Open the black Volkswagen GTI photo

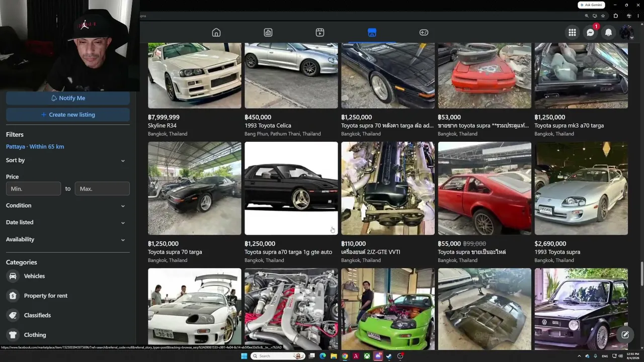(x=581, y=309)
